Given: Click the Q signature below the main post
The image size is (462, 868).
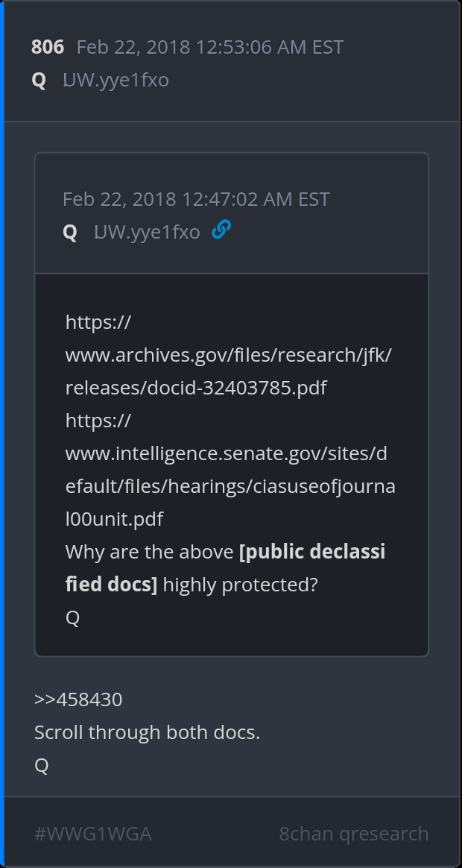Looking at the screenshot, I should (42, 765).
